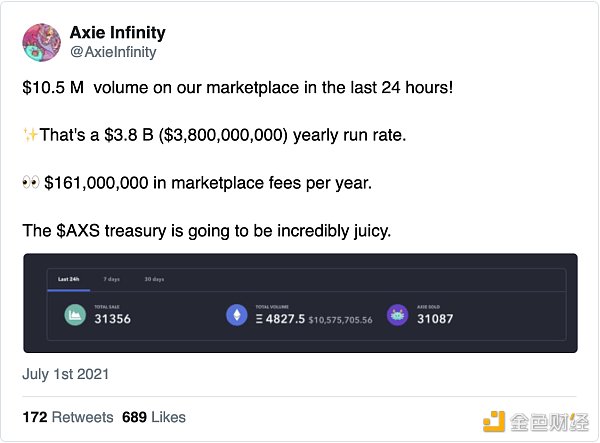Viewport: 600px width, 443px height.
Task: View the 689 Likes list
Action: pos(154,417)
